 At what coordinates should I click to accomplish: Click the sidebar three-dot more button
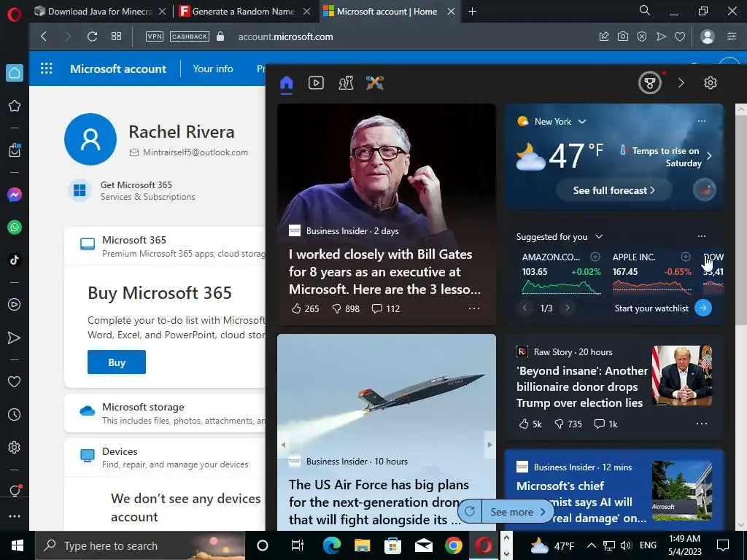pos(15,516)
